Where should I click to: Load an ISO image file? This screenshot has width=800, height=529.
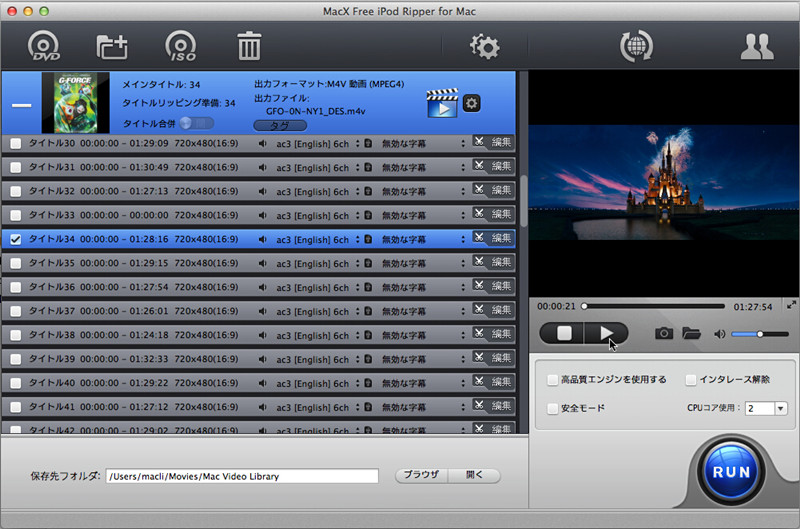click(x=181, y=46)
